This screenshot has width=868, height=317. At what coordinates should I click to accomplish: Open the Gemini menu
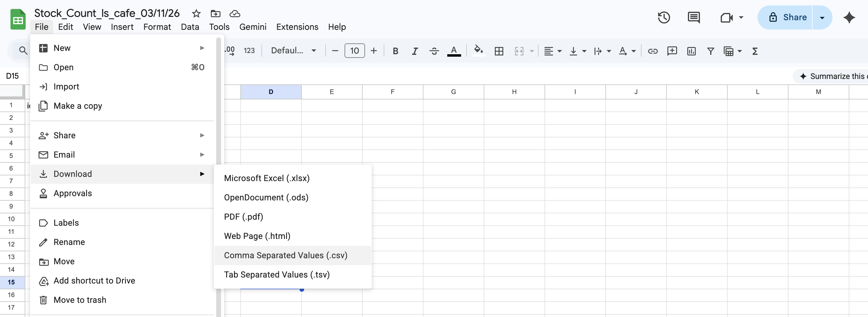[253, 27]
